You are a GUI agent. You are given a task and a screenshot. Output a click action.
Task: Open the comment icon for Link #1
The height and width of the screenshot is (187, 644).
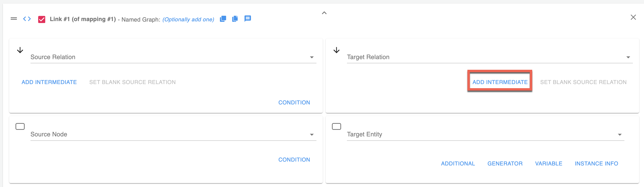[x=247, y=18]
